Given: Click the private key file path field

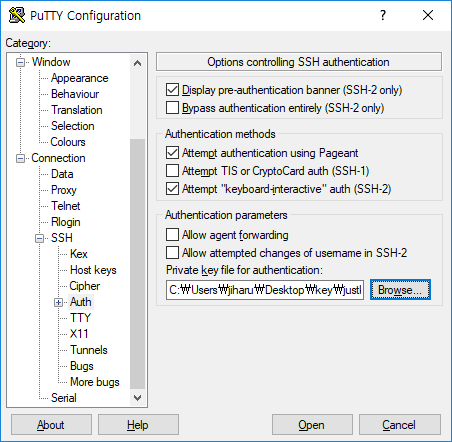Looking at the screenshot, I should (x=265, y=290).
